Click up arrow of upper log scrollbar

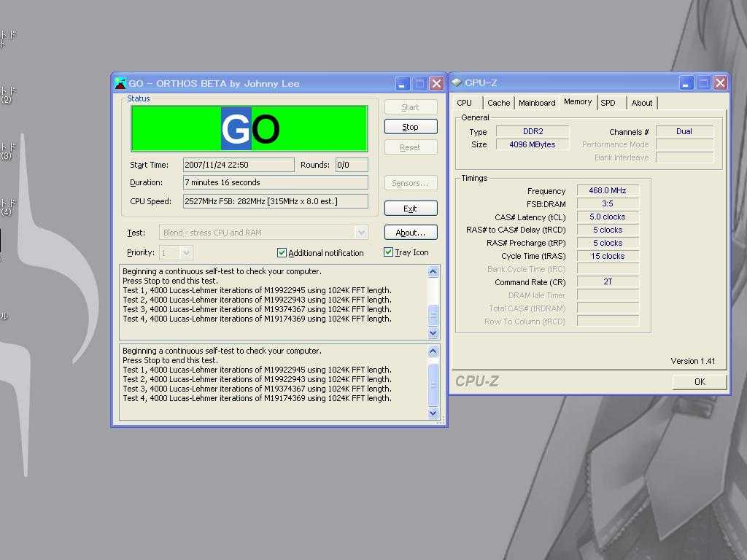pos(433,272)
